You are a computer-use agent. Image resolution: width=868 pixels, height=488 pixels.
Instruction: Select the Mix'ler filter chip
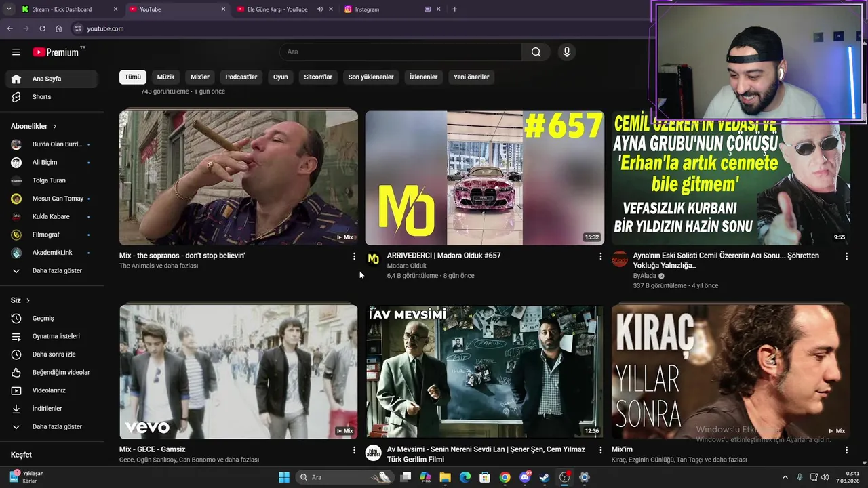200,77
